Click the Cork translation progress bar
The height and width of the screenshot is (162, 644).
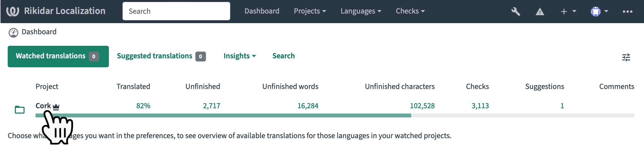[335, 116]
